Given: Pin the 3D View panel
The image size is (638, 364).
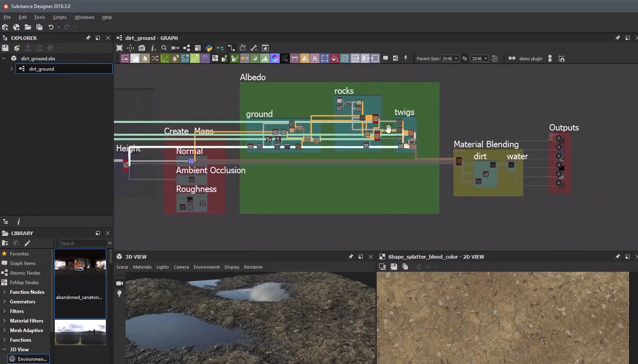Looking at the screenshot, I should (x=351, y=257).
